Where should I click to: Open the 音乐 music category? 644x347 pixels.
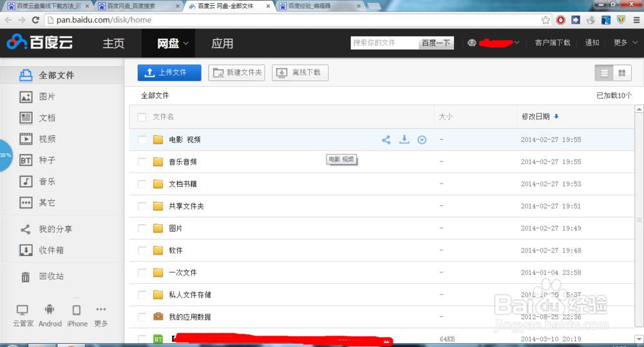(x=37, y=182)
